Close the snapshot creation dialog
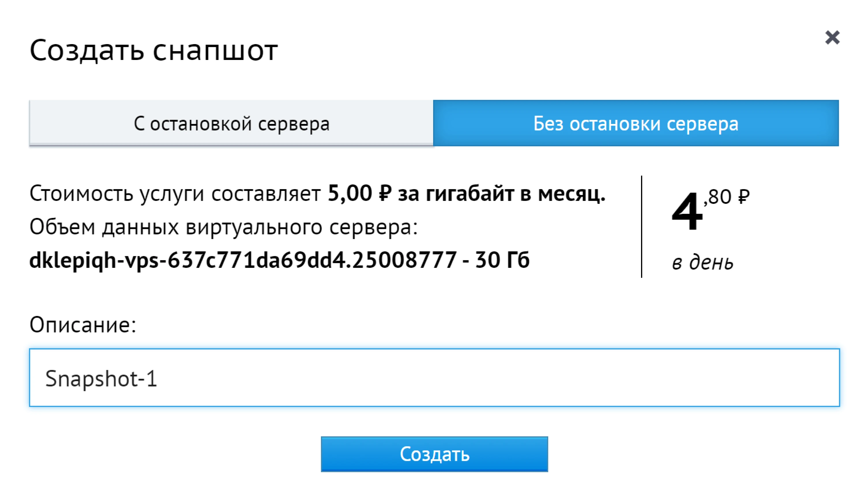 point(833,38)
